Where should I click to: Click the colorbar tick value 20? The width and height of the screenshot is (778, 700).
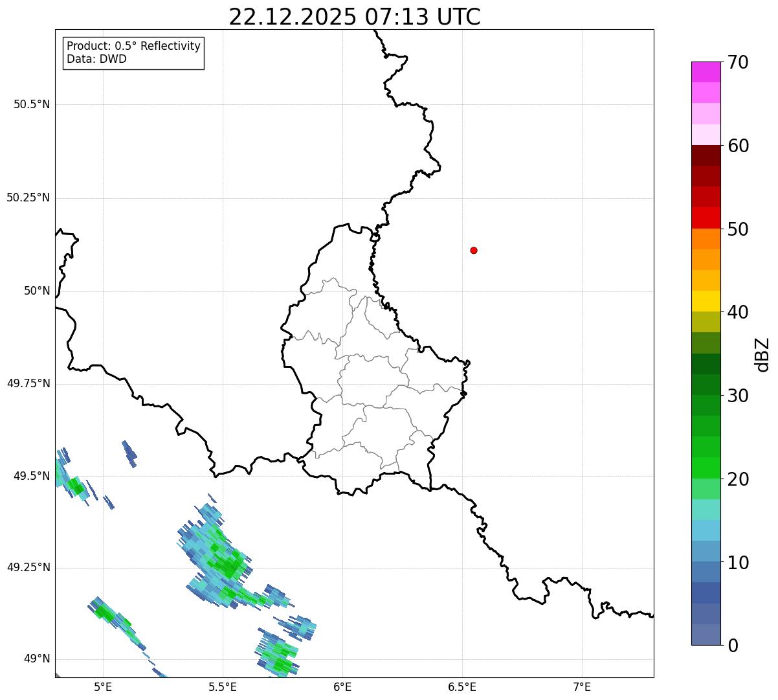pos(738,479)
